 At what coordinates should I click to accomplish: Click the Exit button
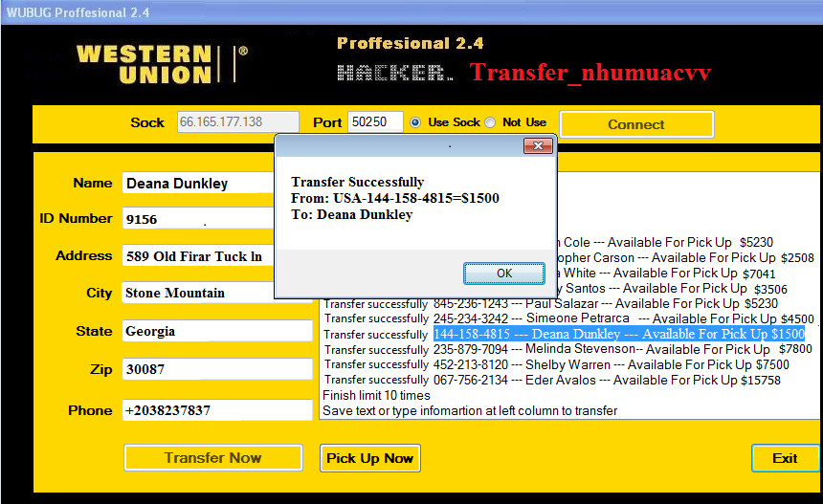[x=786, y=458]
